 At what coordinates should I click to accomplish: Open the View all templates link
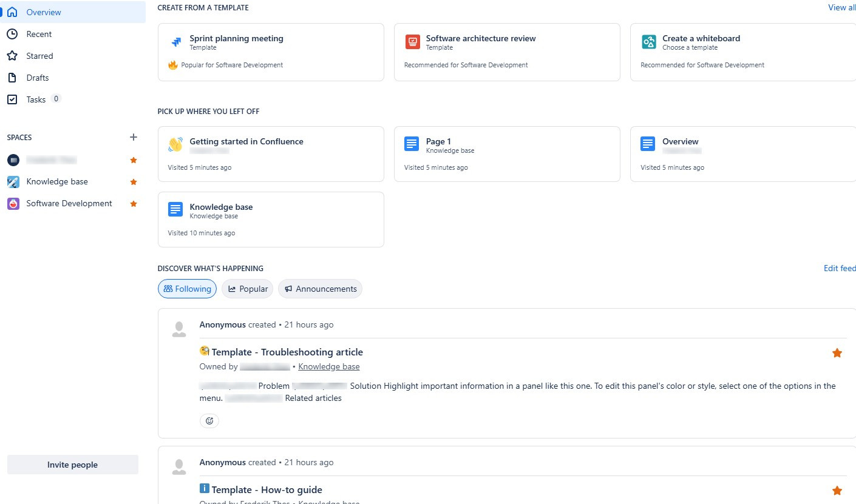pyautogui.click(x=841, y=7)
